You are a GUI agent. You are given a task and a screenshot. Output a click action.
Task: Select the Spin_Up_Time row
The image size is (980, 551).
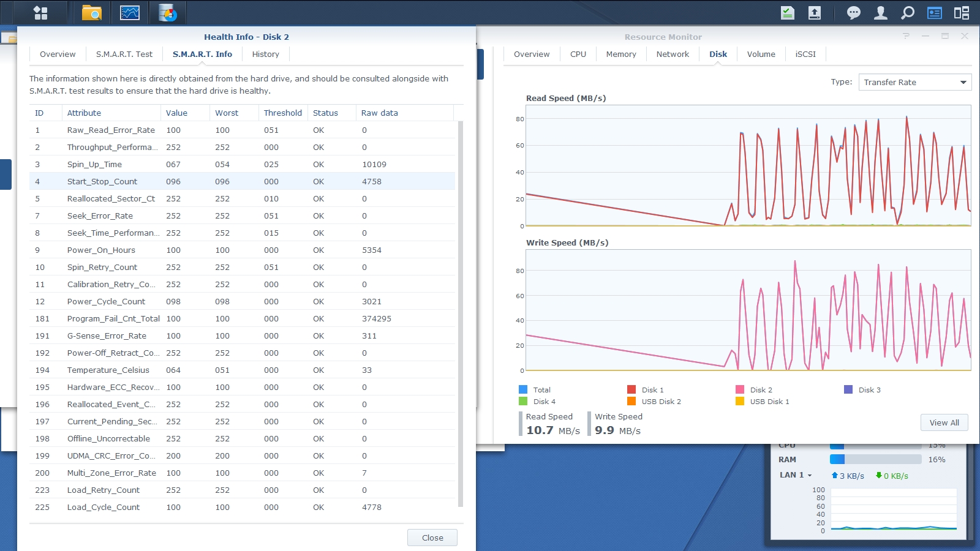pos(242,164)
